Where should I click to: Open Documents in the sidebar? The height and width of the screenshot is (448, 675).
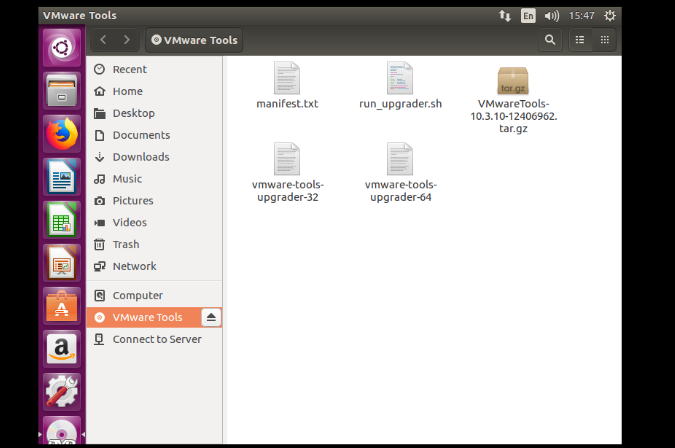(x=154, y=135)
